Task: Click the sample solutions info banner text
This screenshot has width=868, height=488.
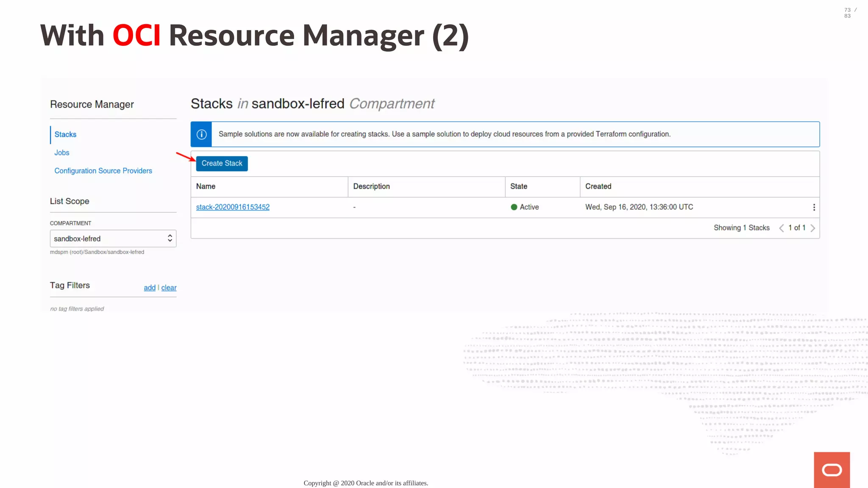Action: pyautogui.click(x=444, y=134)
